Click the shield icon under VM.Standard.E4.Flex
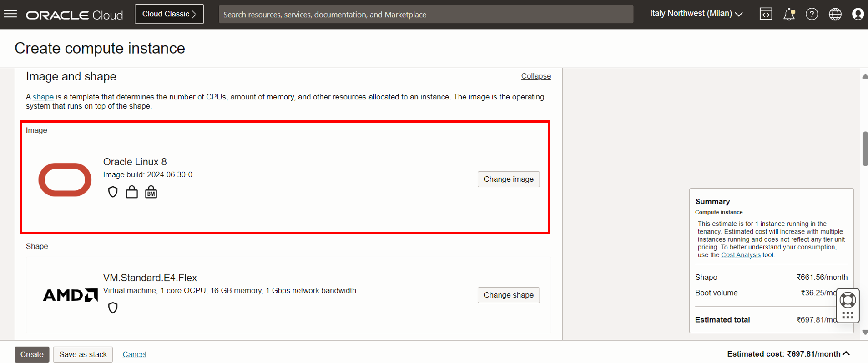868x363 pixels. coord(113,308)
